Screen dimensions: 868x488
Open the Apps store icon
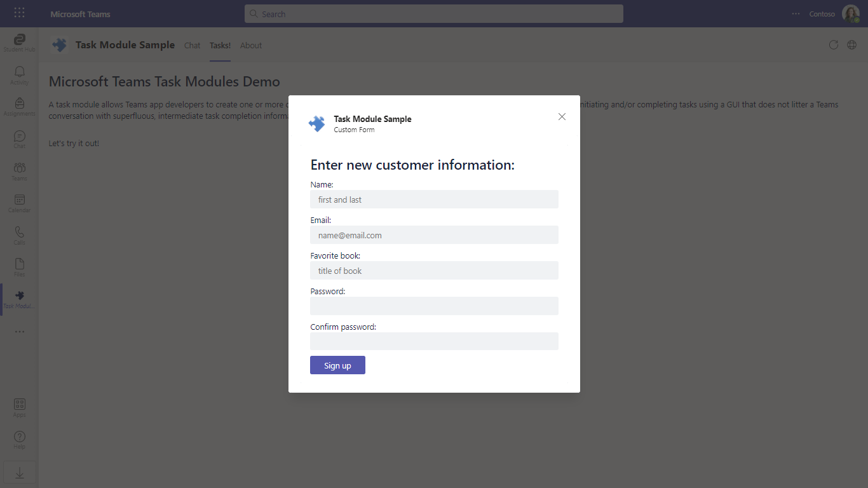[19, 407]
